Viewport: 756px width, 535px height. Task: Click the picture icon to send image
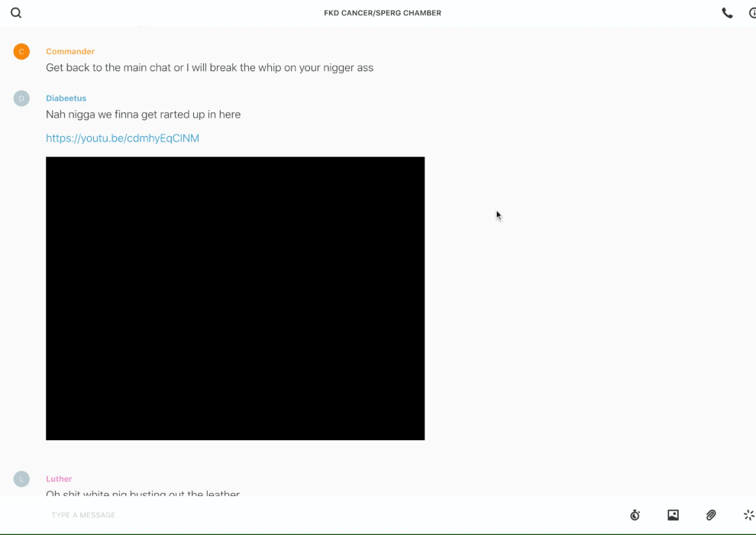point(673,515)
